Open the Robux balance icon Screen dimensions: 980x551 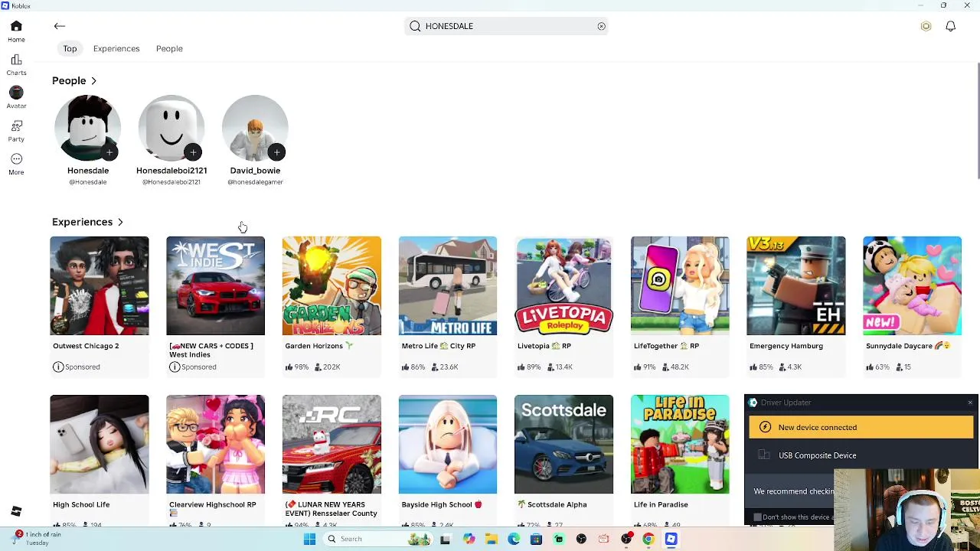[x=926, y=26]
